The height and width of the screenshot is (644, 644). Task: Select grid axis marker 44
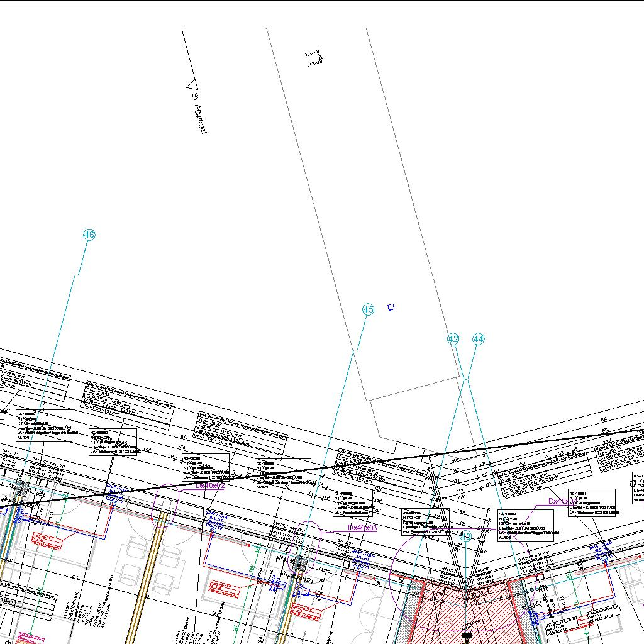coord(478,339)
